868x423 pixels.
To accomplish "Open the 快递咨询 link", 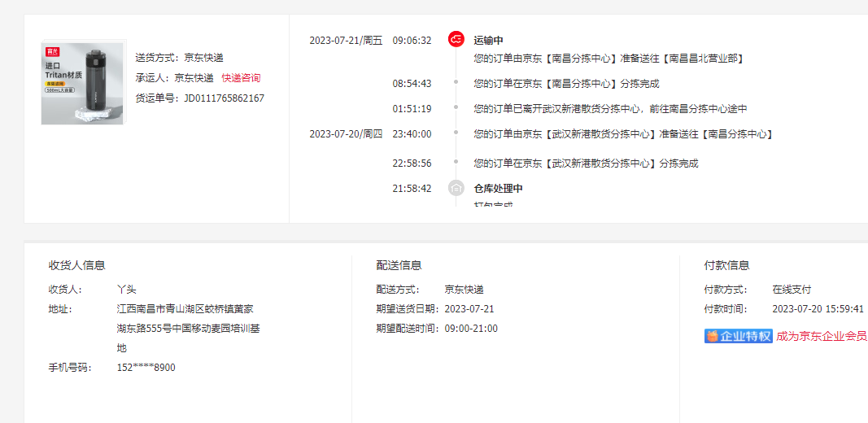I will (x=241, y=78).
